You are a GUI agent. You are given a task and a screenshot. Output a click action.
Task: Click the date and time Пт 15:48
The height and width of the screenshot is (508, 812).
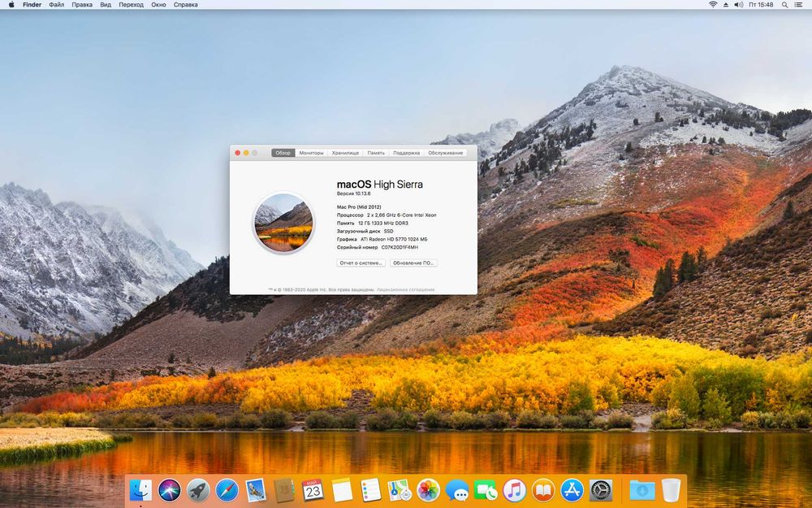tap(761, 5)
